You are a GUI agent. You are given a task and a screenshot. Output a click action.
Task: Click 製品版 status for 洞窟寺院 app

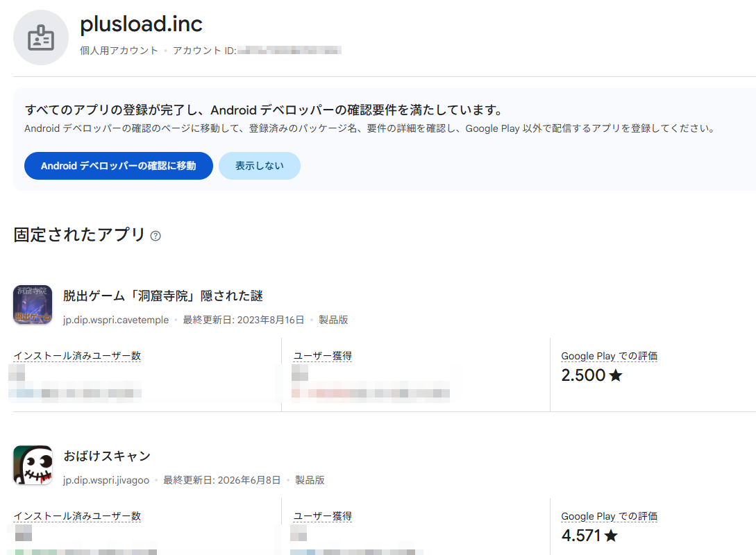click(x=333, y=320)
